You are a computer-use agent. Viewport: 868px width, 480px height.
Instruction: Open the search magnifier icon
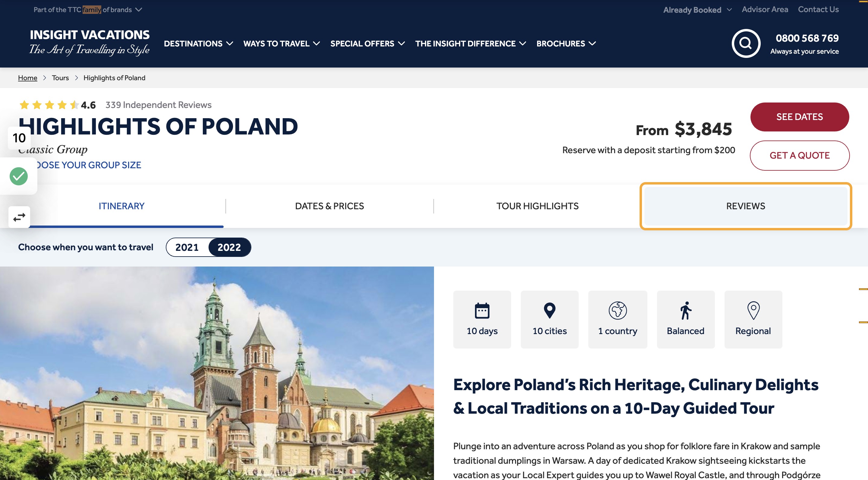pos(746,43)
